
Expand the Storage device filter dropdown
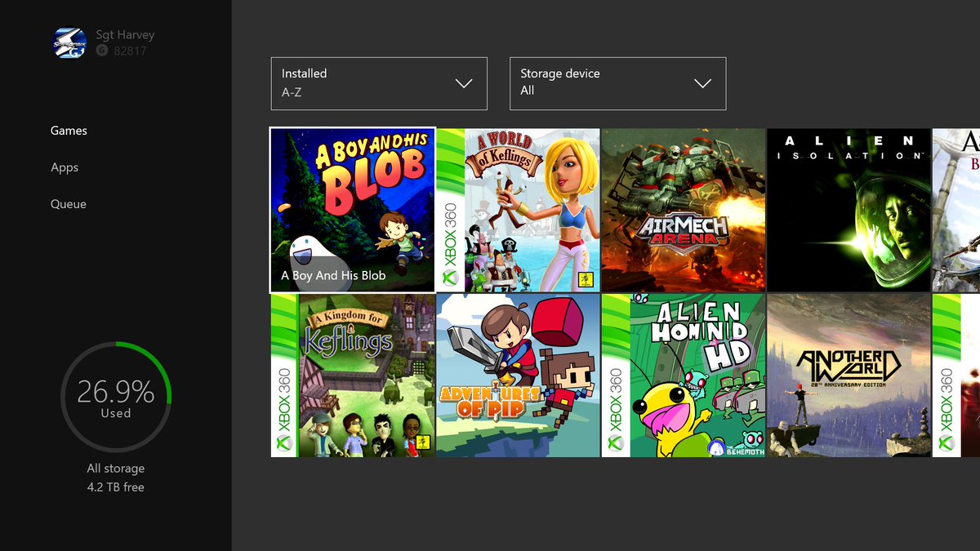[617, 83]
